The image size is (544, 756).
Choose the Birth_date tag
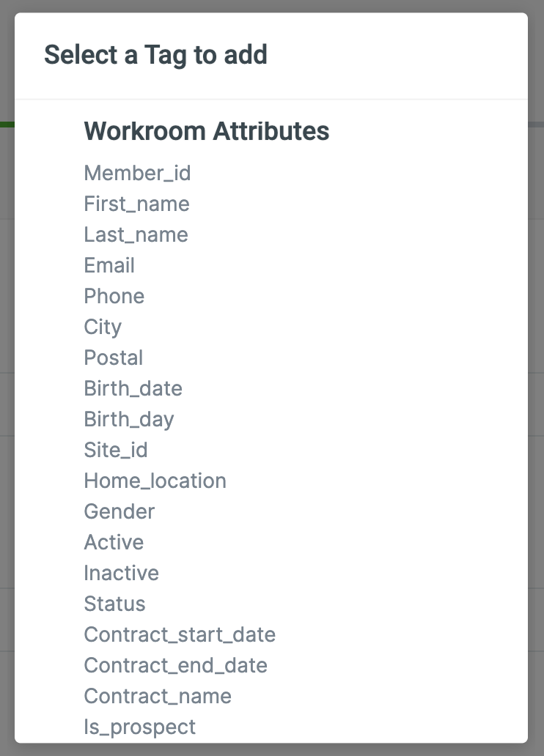tap(133, 388)
